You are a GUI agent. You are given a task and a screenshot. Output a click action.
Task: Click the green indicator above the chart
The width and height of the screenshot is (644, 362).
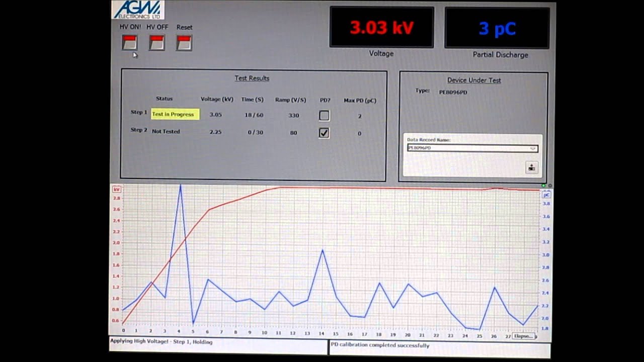coord(544,186)
